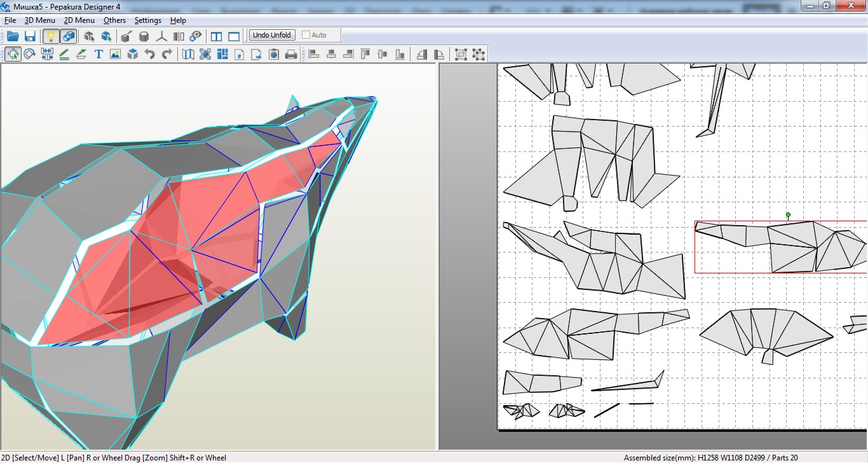Toggle the light bulb lighting button
The height and width of the screenshot is (463, 868).
coord(51,36)
